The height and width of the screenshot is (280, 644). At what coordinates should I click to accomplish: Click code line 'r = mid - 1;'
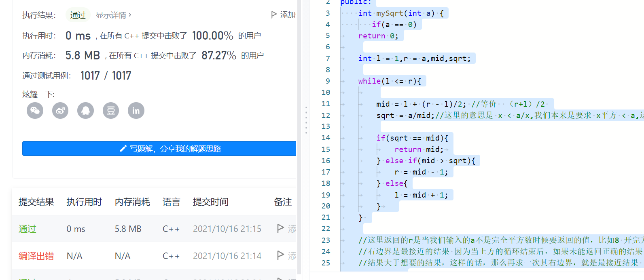(421, 172)
